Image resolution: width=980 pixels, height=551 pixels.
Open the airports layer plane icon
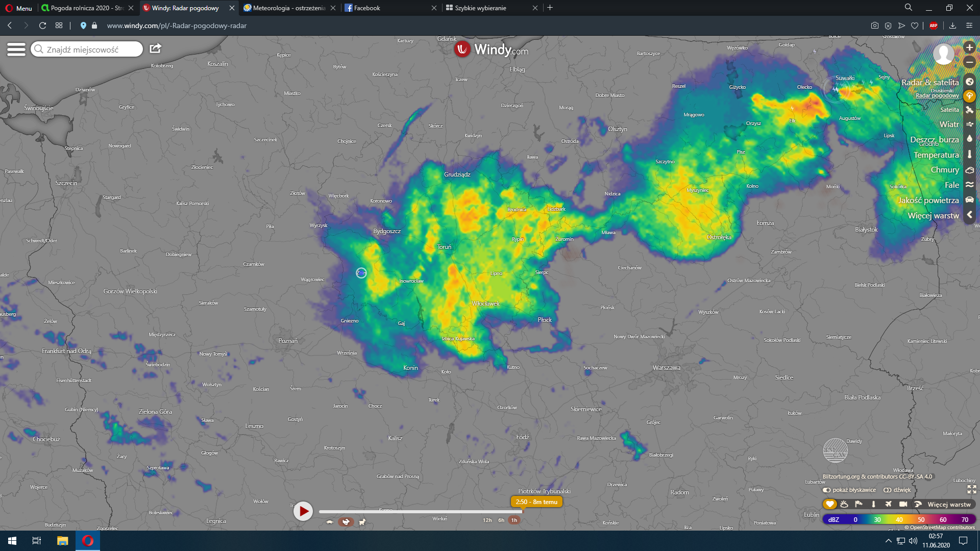[888, 504]
